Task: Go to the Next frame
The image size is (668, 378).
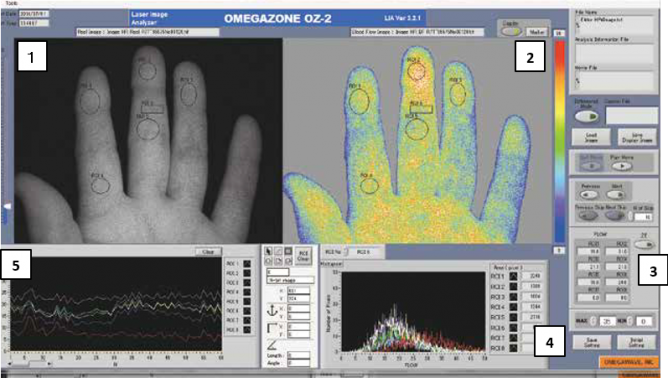Action: 616,195
